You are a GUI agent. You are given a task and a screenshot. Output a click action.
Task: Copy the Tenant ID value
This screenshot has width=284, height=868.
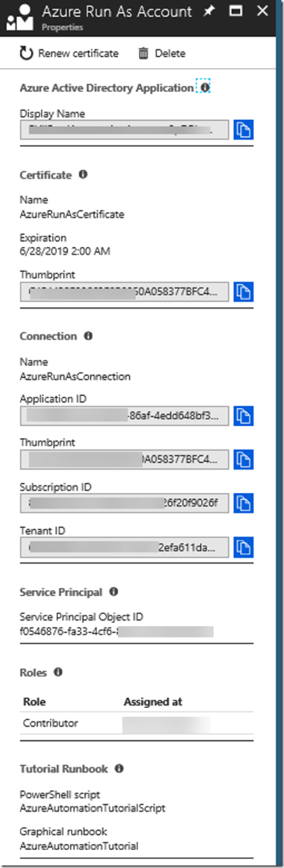(x=244, y=547)
